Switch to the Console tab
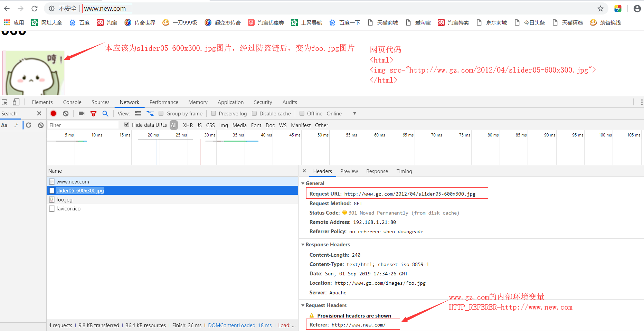 tap(72, 102)
